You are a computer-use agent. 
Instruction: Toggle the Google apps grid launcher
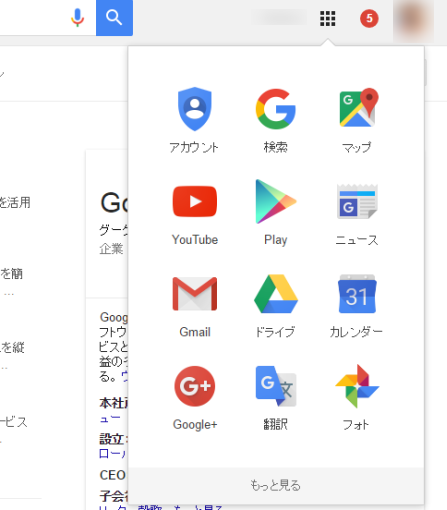pos(328,18)
